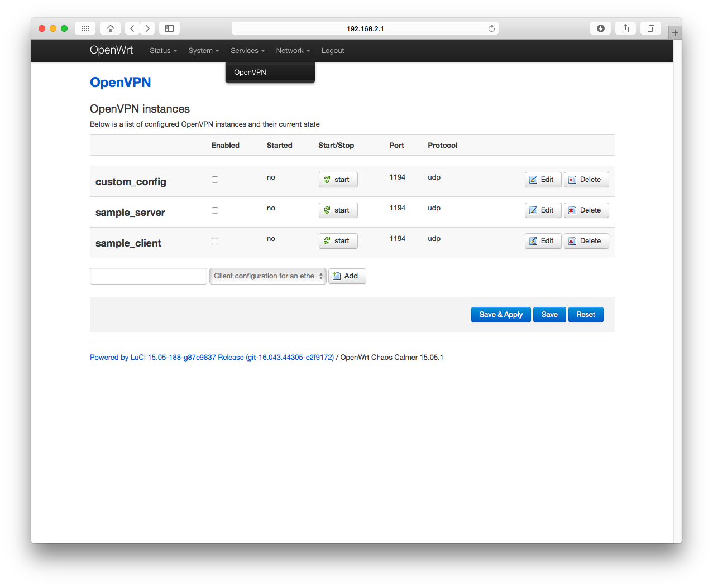Start the sample_client instance
The image size is (713, 588).
(338, 241)
